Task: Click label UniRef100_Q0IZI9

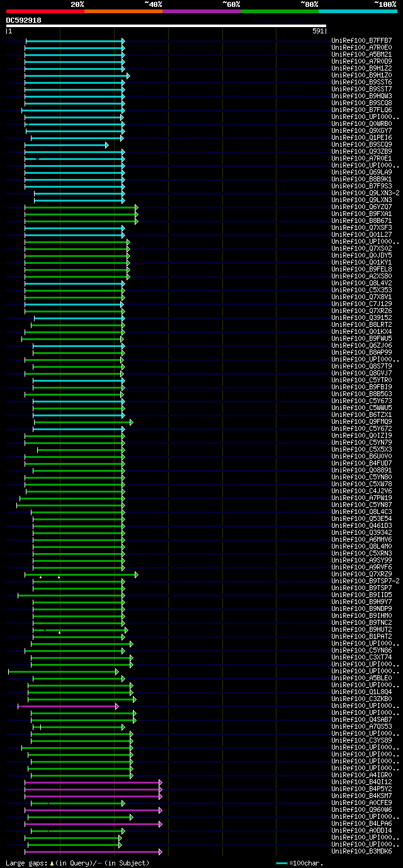Action: [x=361, y=435]
